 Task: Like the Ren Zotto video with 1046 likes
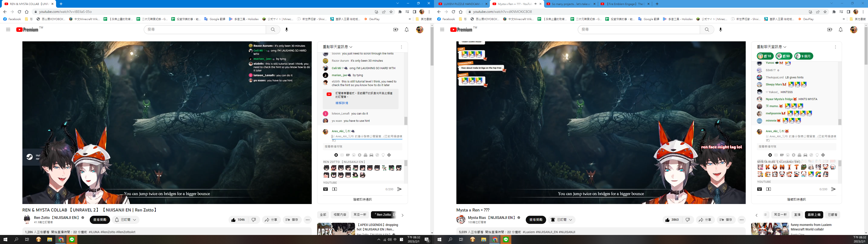point(238,220)
